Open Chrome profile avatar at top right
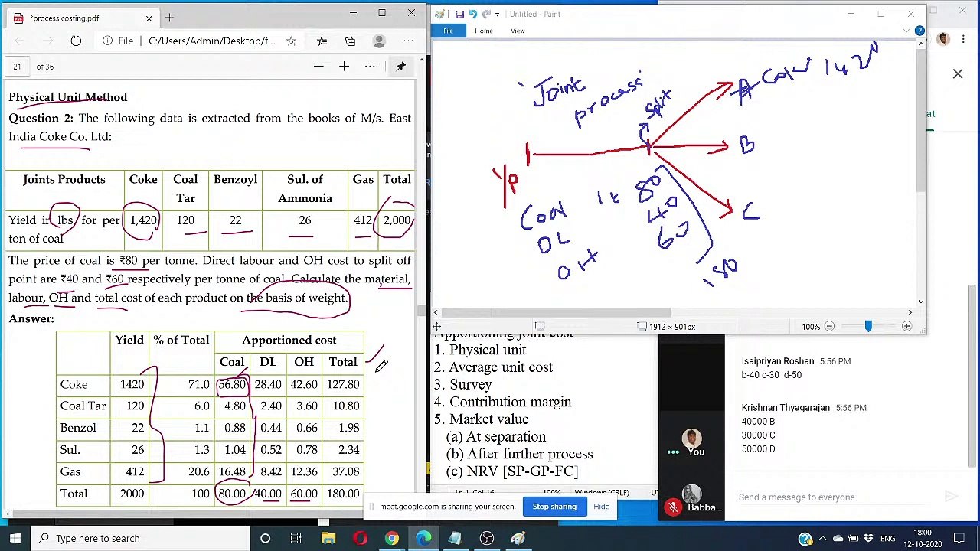 (x=943, y=39)
